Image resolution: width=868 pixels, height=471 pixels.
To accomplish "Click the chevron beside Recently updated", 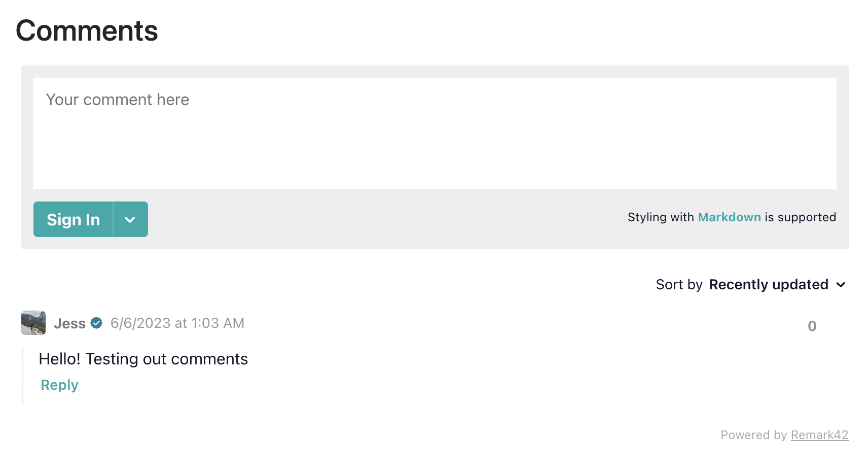I will tap(841, 285).
